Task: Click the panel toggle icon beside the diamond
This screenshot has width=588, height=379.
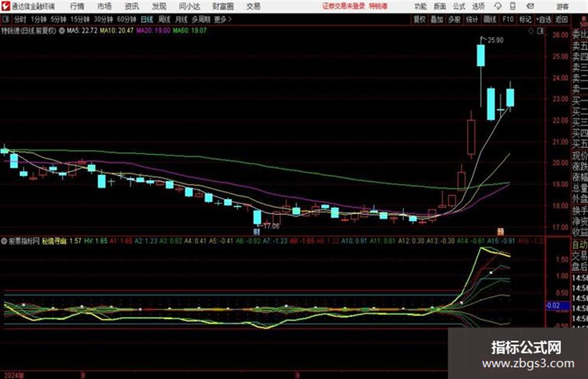Action: pos(540,31)
